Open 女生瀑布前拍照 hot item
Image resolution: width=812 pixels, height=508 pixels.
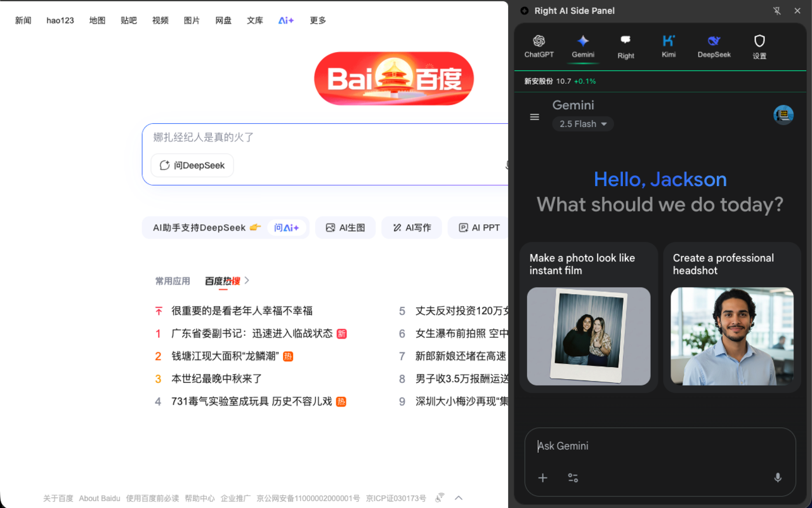[x=462, y=333]
